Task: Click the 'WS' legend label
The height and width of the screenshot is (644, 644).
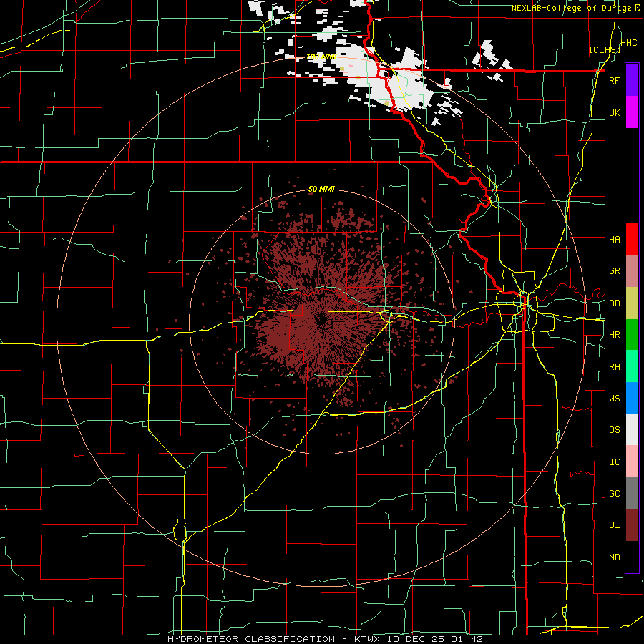Action: click(x=614, y=399)
